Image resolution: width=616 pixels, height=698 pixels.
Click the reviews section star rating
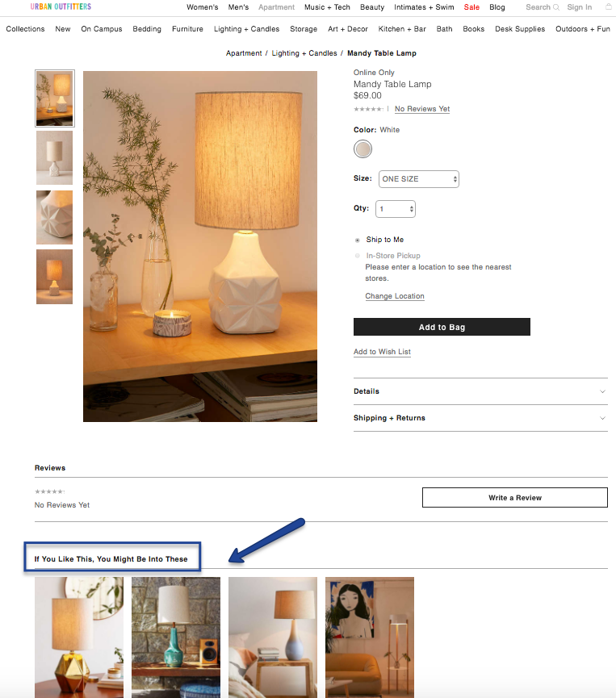[x=50, y=492]
